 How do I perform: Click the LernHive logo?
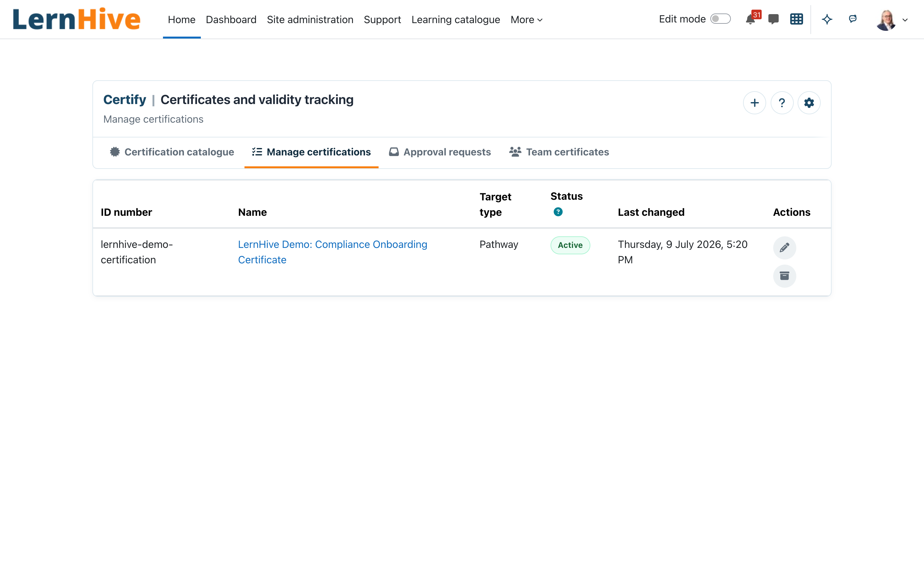(x=76, y=19)
